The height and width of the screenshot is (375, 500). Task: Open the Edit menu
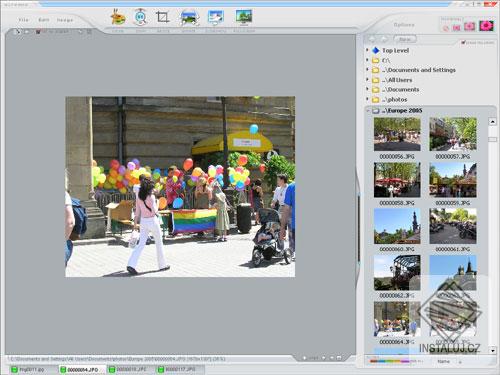pos(44,20)
